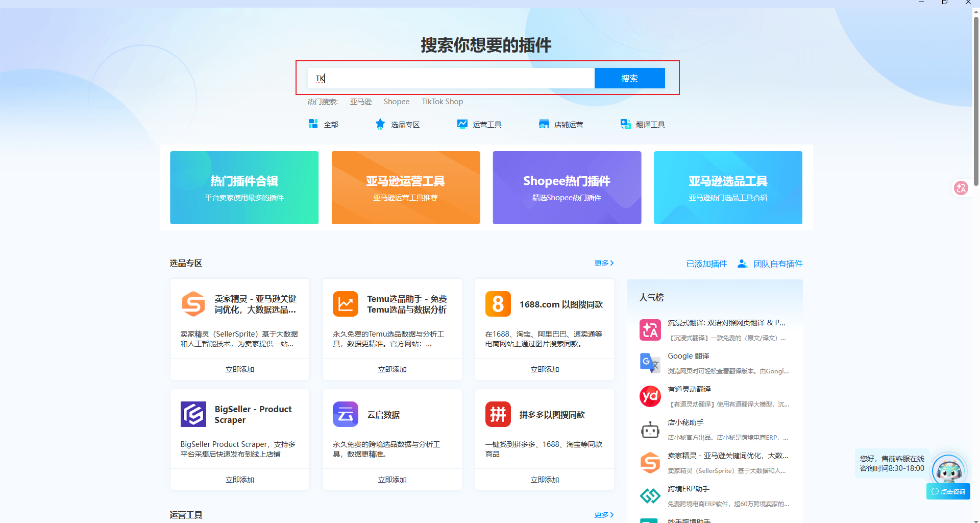Add 卖家精灵 with 立即添加
Viewport: 980px width, 523px height.
(240, 369)
